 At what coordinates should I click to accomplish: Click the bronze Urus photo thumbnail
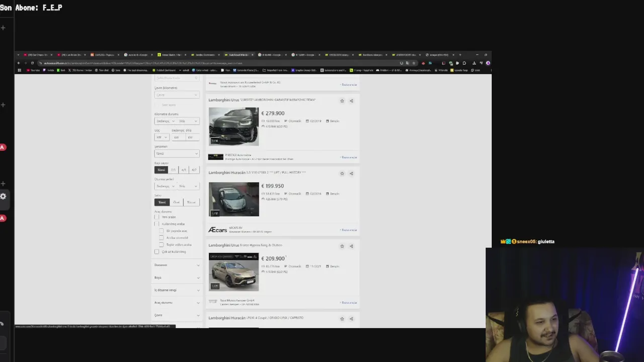click(234, 272)
